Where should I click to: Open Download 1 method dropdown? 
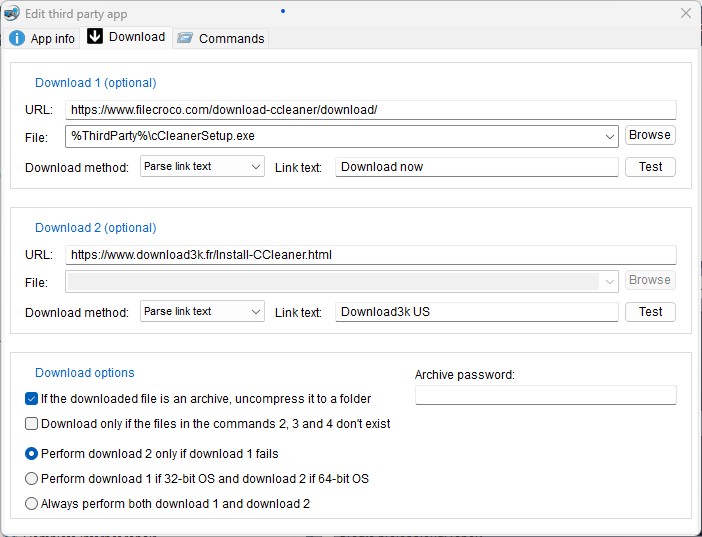point(202,167)
